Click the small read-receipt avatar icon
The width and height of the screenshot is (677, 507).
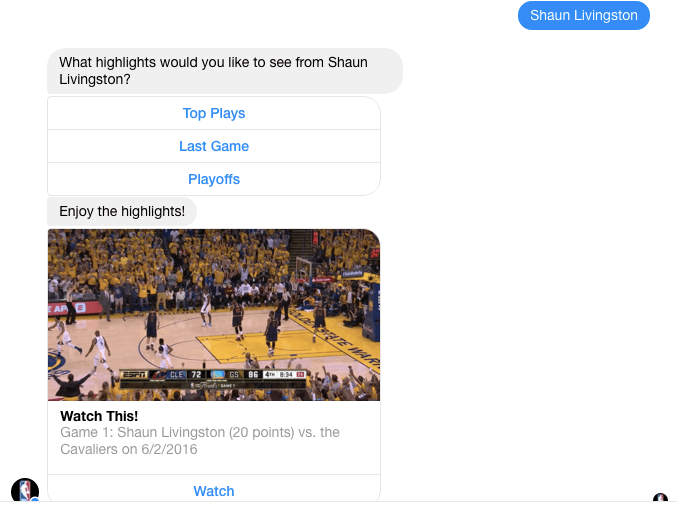(661, 497)
